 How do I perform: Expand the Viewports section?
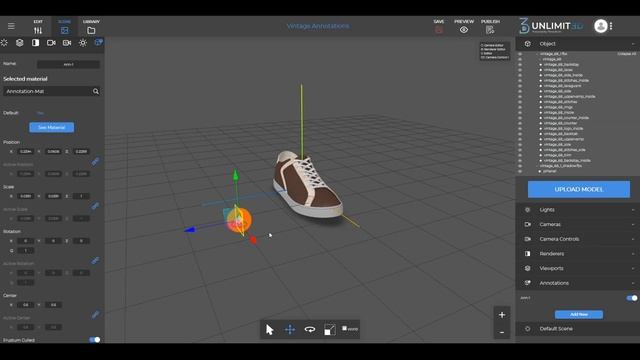pyautogui.click(x=578, y=269)
